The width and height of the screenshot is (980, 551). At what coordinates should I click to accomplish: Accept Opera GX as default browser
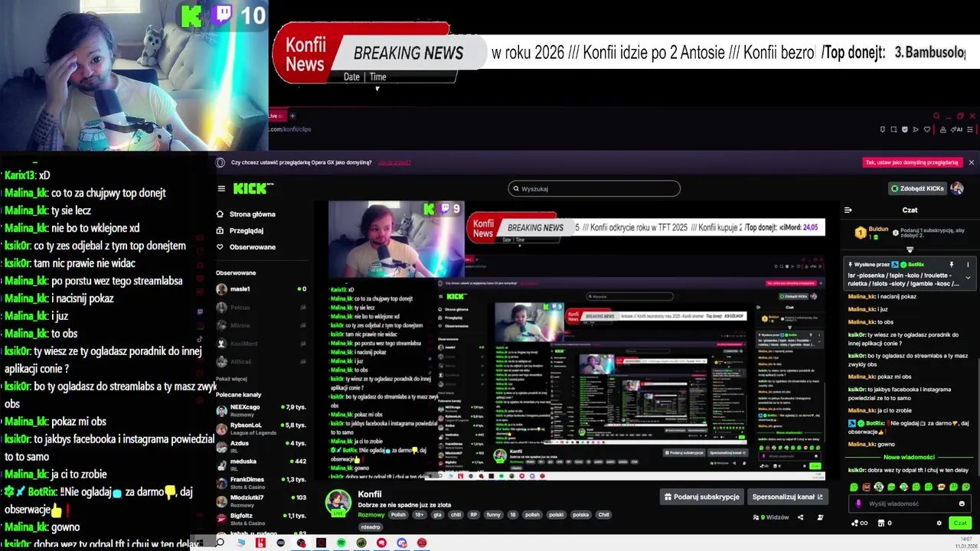click(x=911, y=162)
